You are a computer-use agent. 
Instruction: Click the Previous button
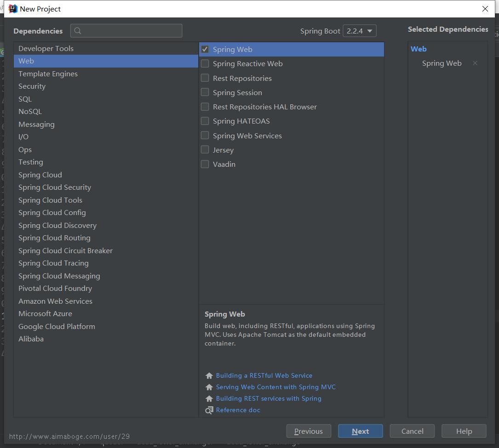(x=309, y=431)
